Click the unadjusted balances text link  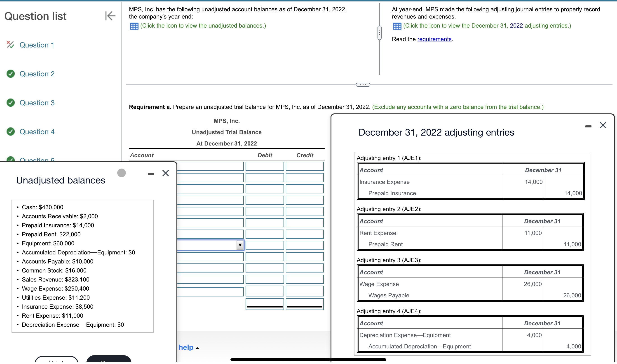click(x=203, y=26)
